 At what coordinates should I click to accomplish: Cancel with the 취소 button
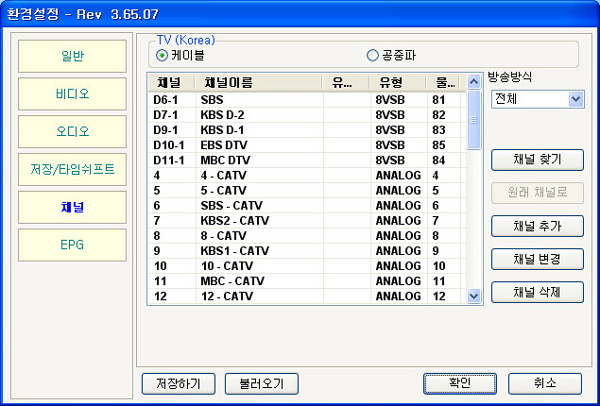(x=545, y=384)
